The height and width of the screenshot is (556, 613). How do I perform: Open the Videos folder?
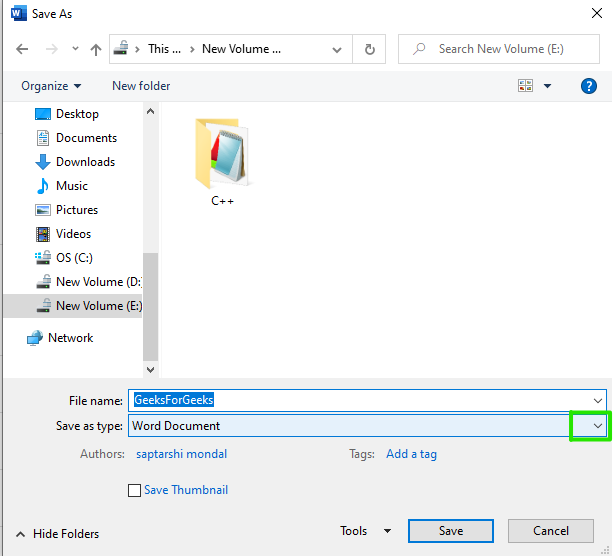pyautogui.click(x=73, y=234)
